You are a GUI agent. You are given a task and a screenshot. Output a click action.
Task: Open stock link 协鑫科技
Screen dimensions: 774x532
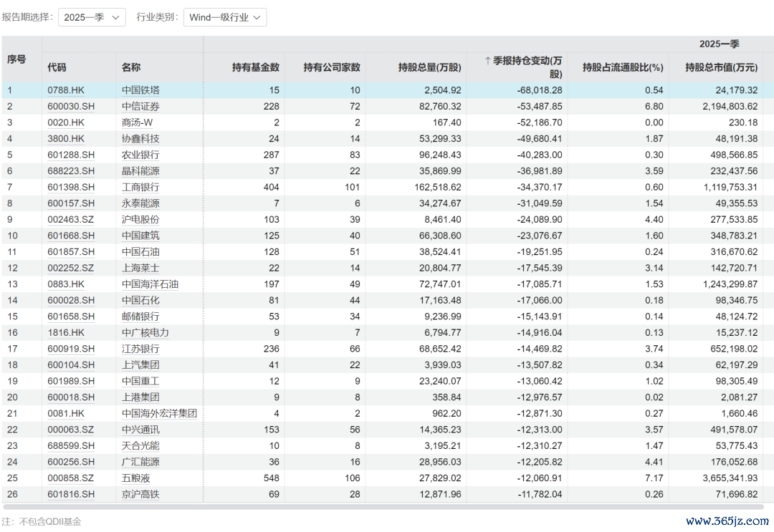[140, 139]
